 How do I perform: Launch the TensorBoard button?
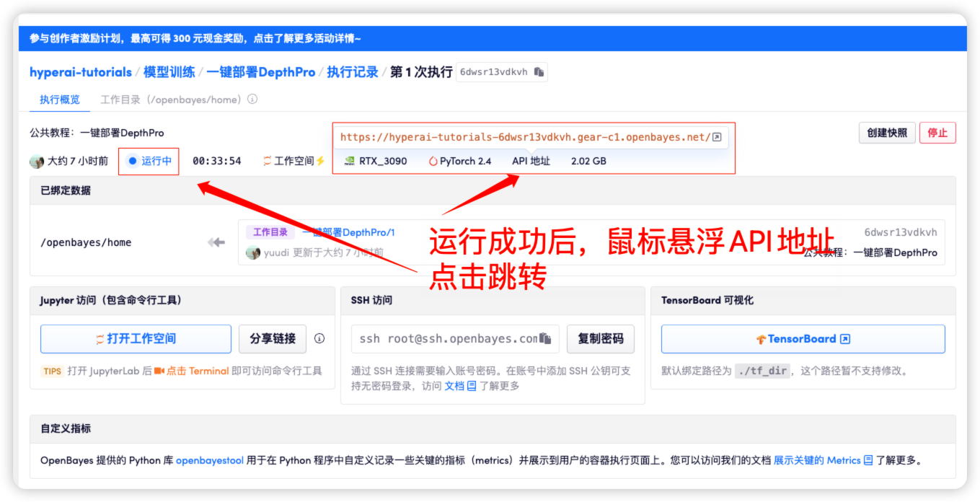pyautogui.click(x=803, y=339)
